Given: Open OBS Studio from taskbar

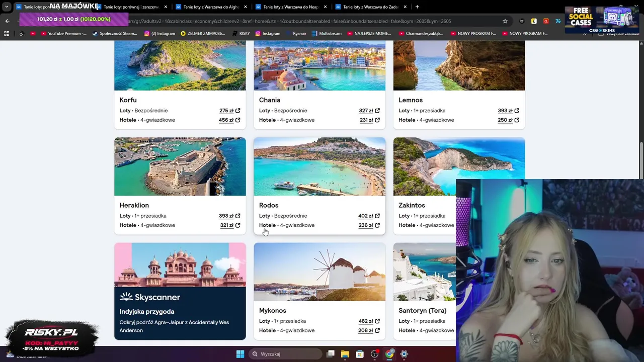Looking at the screenshot, I should click(374, 354).
